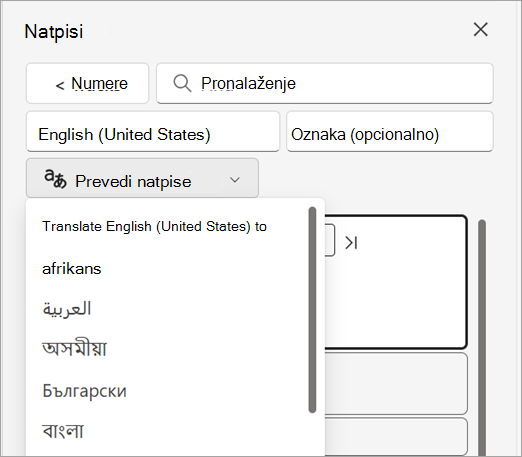Screen dimensions: 522x457
Task: Select Arabic العربية language option
Action: 67,309
